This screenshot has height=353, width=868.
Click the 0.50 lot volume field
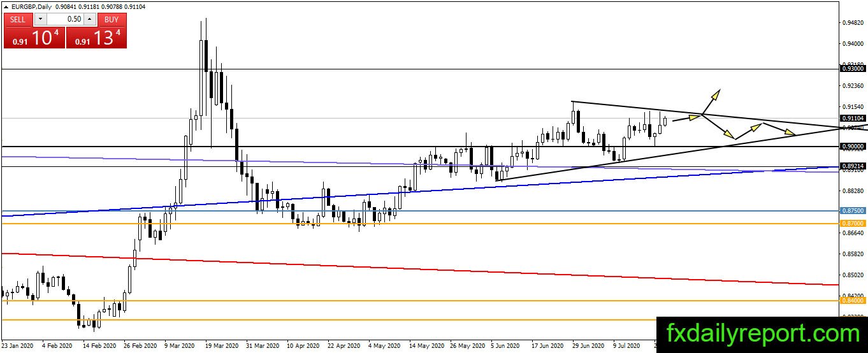pos(65,19)
